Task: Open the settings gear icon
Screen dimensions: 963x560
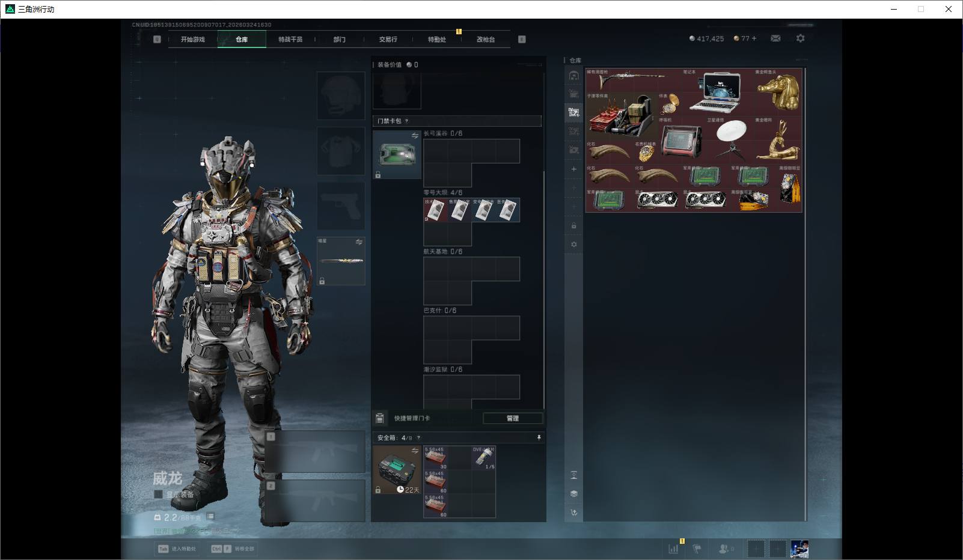Action: point(800,38)
